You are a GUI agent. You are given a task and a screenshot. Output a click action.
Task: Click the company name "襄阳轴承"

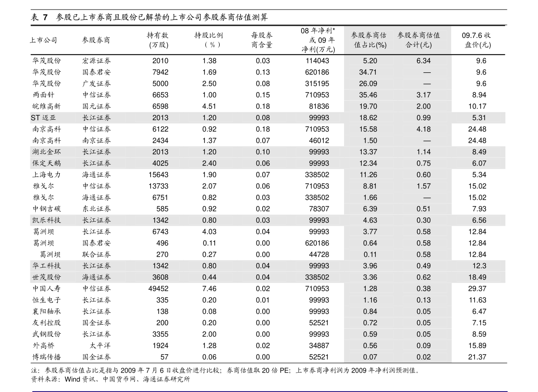47,312
